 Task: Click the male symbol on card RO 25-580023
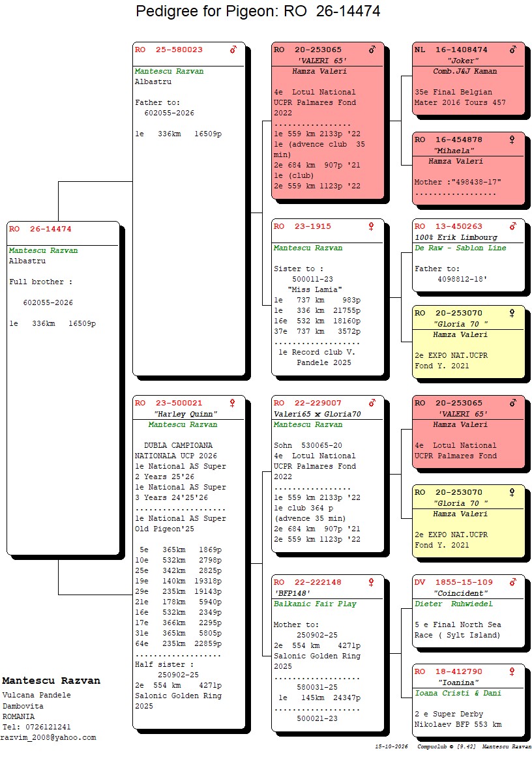click(x=233, y=50)
